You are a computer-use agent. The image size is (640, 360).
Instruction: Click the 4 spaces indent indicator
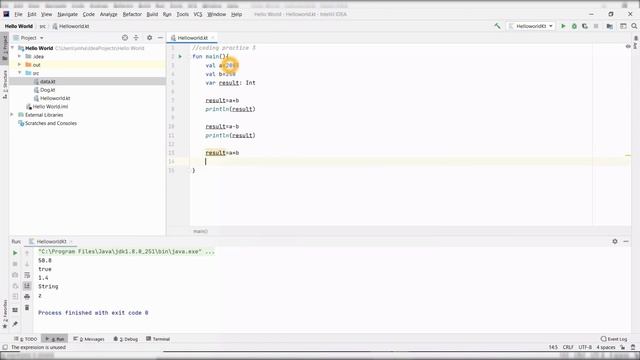(606, 347)
